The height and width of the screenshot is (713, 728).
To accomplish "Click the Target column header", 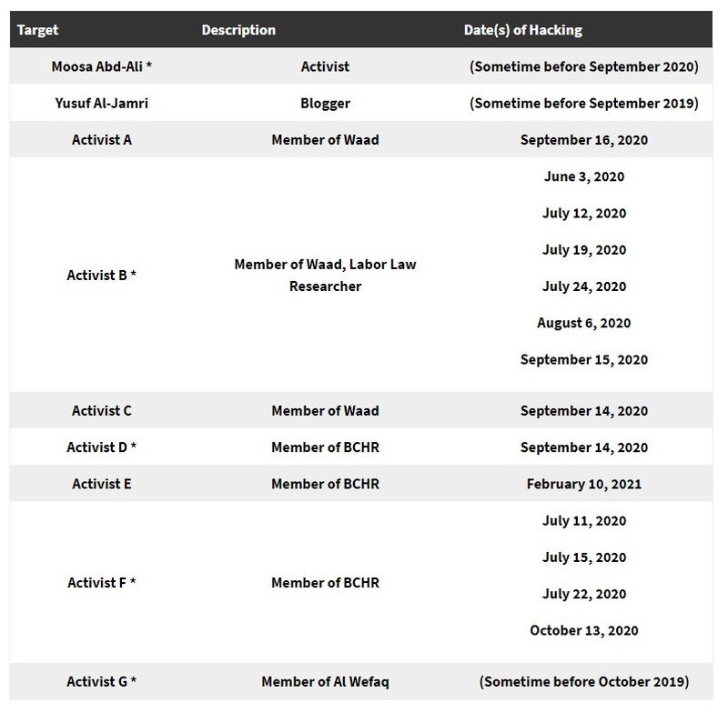I will [37, 30].
